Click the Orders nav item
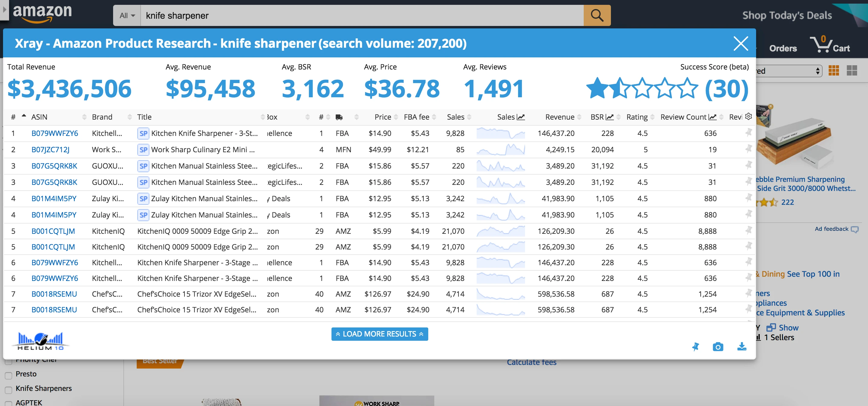This screenshot has height=406, width=868. point(783,48)
